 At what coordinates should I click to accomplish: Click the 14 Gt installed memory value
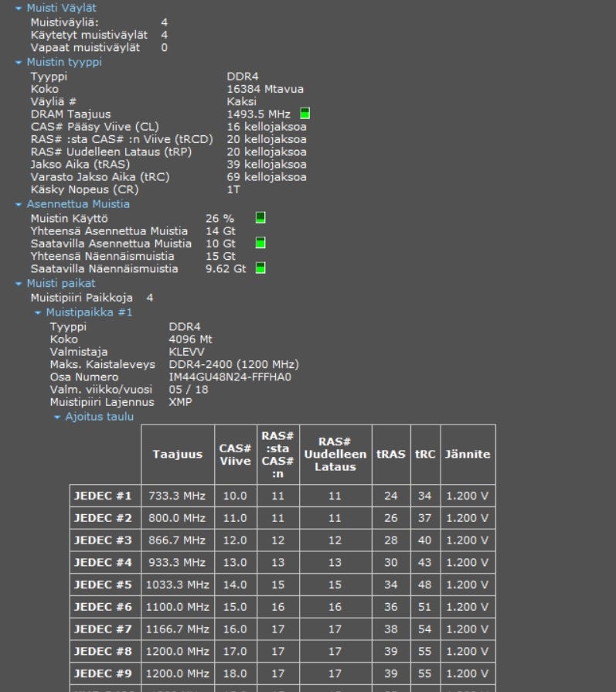click(220, 231)
